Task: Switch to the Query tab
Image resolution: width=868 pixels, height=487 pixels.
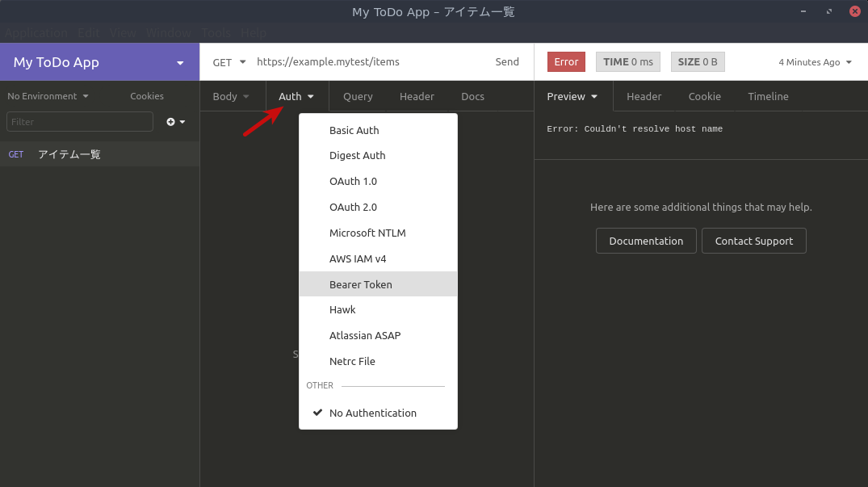Action: click(x=358, y=96)
